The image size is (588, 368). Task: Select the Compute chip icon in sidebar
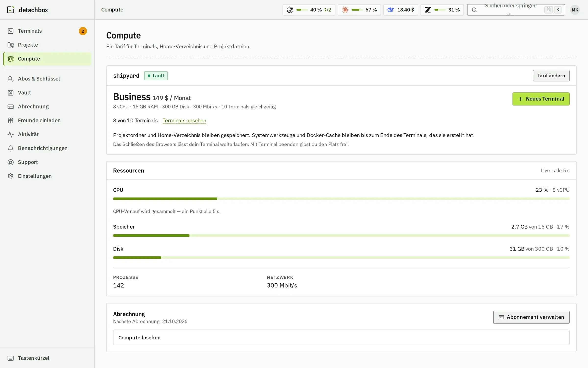11,59
